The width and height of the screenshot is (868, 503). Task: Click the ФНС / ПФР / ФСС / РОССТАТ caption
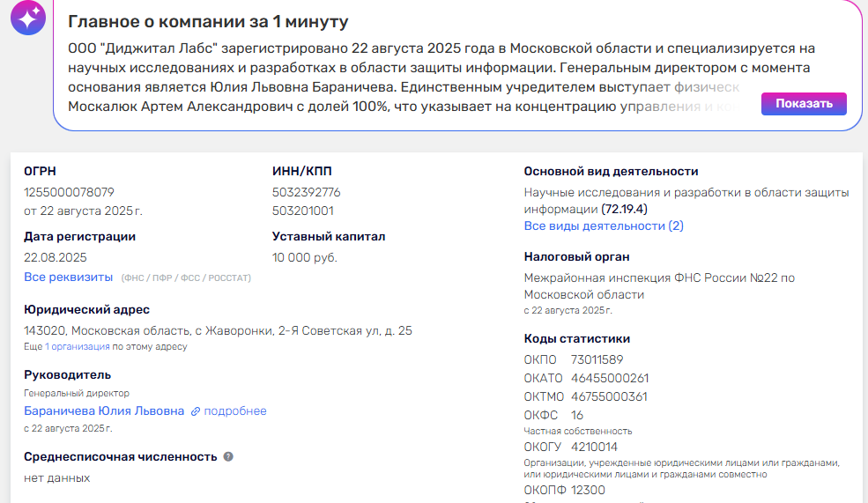click(x=186, y=277)
